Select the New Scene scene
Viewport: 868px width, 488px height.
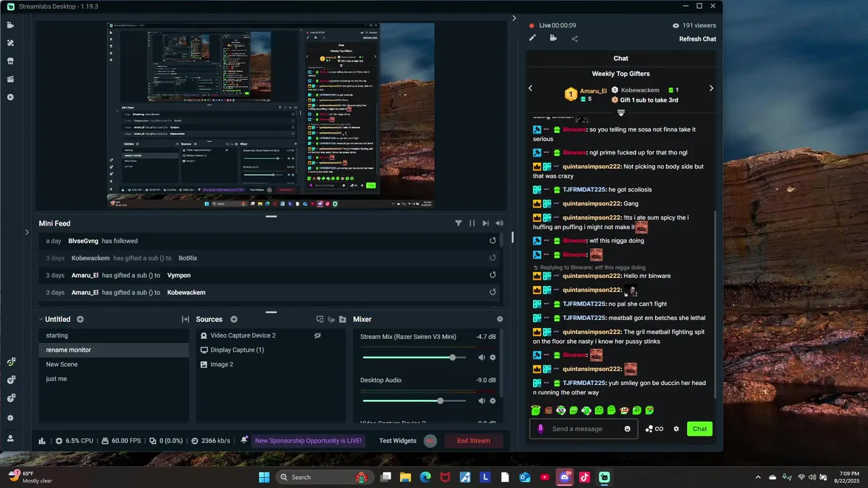click(113, 365)
